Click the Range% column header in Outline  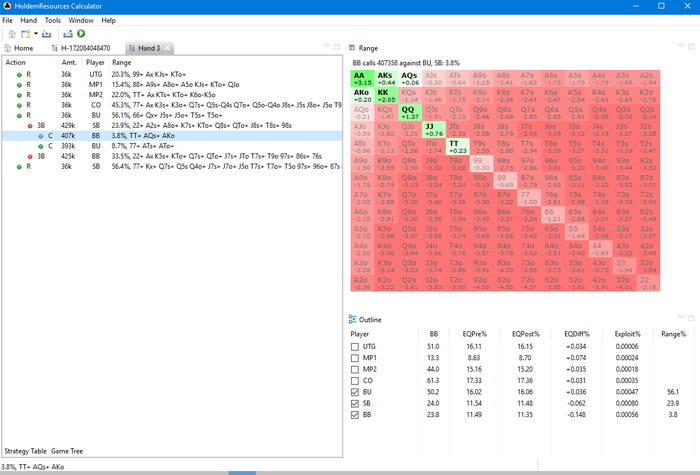[674, 334]
